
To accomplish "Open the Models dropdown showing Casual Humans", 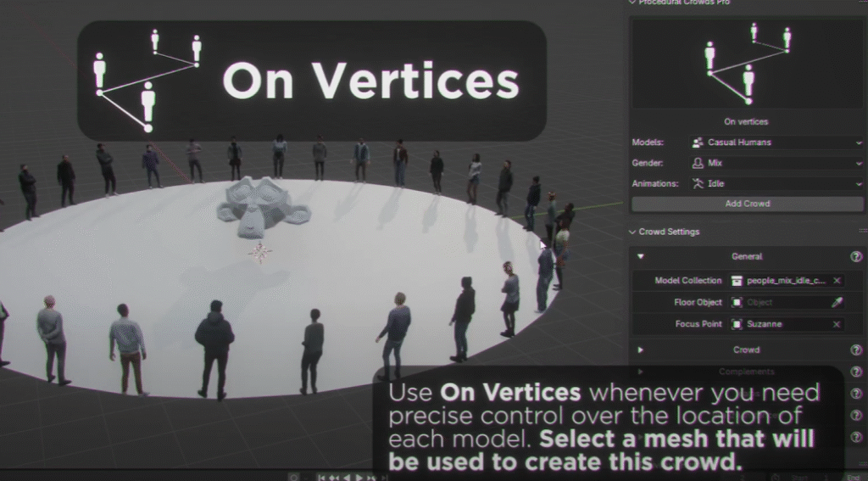I will point(776,143).
